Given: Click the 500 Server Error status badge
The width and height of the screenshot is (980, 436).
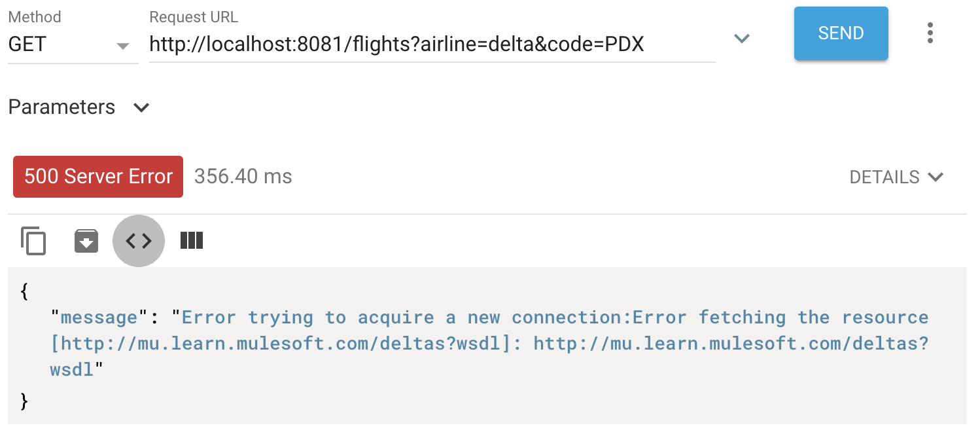Looking at the screenshot, I should 98,177.
